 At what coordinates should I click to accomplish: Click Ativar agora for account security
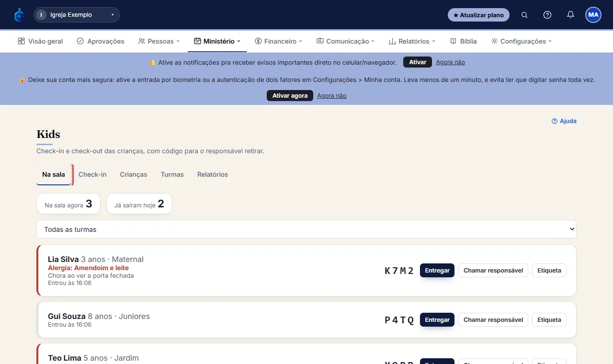pyautogui.click(x=290, y=96)
